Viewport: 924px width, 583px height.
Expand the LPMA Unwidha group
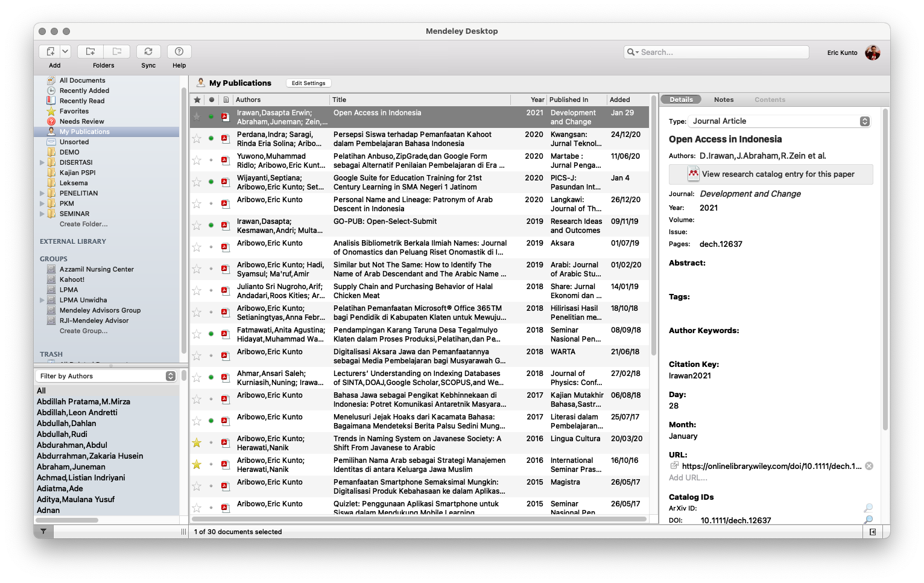(42, 300)
